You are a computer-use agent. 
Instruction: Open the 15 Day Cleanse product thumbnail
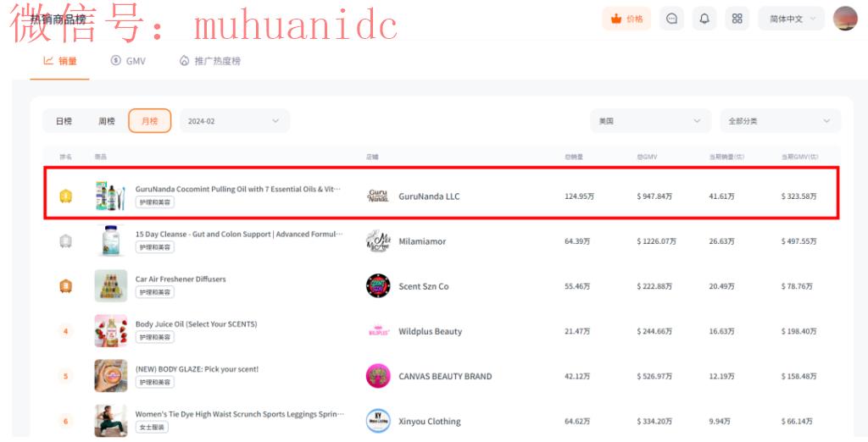tap(111, 241)
